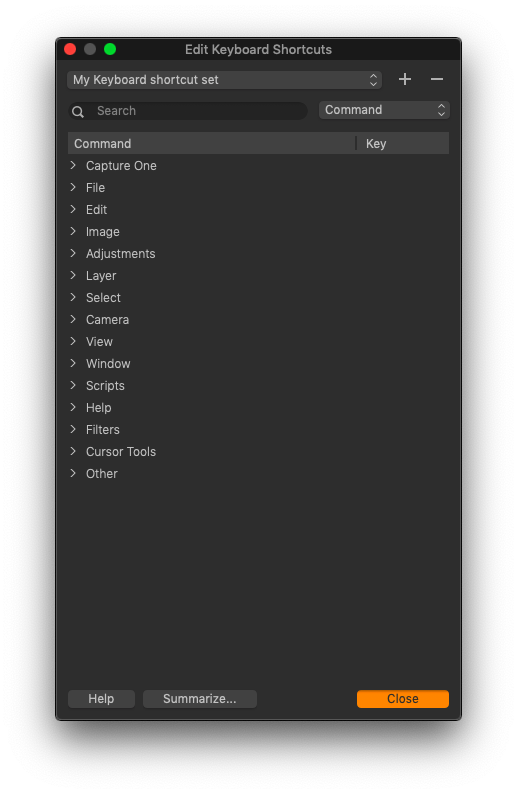Click the orange Close button
The height and width of the screenshot is (794, 517).
click(403, 699)
